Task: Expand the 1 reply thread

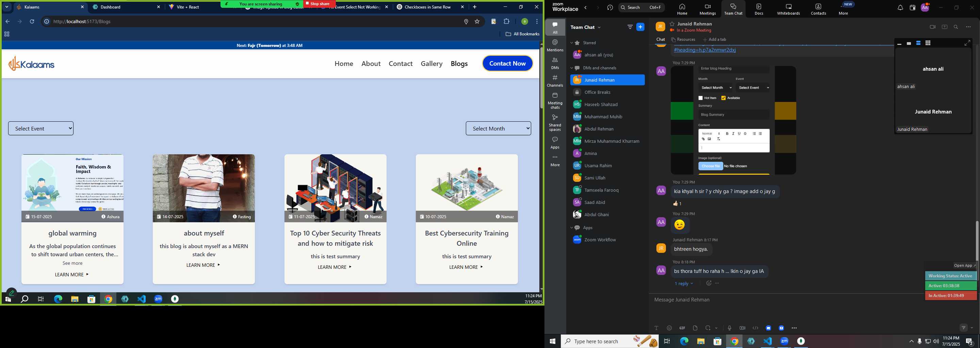Action: [684, 284]
